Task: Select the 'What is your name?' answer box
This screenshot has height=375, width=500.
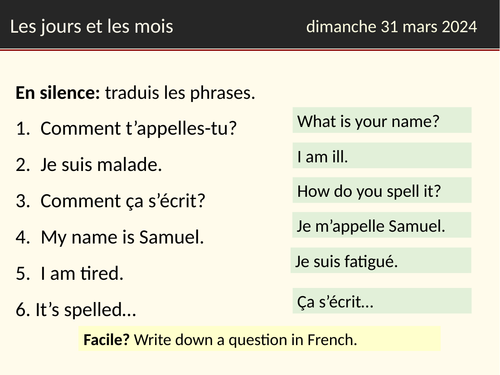Action: coord(382,120)
